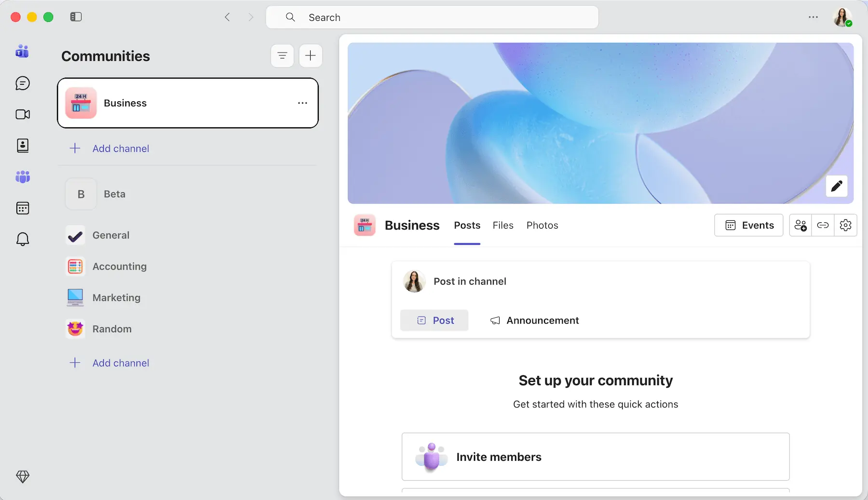Click the filter communities icon
Viewport: 868px width, 500px height.
[x=282, y=55]
